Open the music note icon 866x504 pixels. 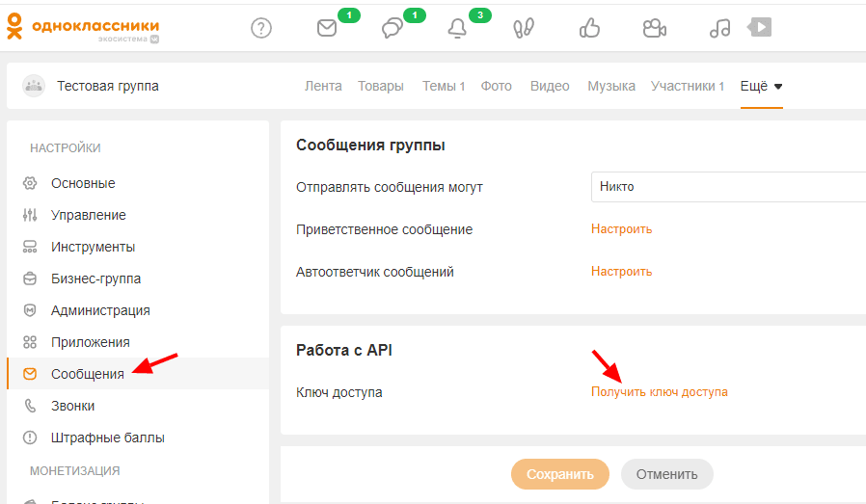tap(719, 28)
